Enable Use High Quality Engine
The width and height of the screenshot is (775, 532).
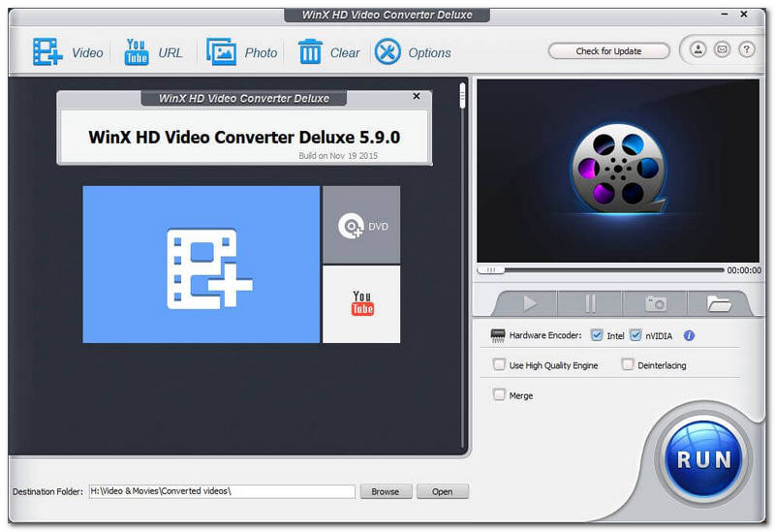click(x=499, y=365)
